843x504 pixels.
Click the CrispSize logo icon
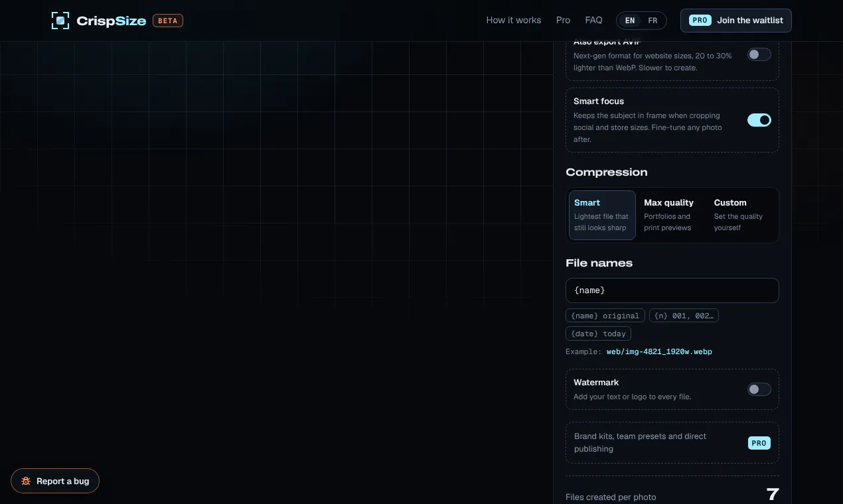(60, 21)
